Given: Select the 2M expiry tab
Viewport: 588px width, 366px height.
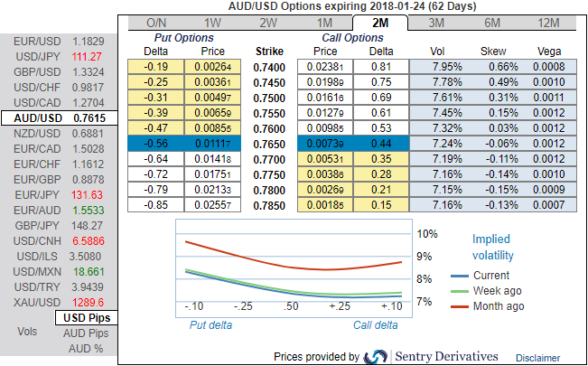Looking at the screenshot, I should pos(380,23).
